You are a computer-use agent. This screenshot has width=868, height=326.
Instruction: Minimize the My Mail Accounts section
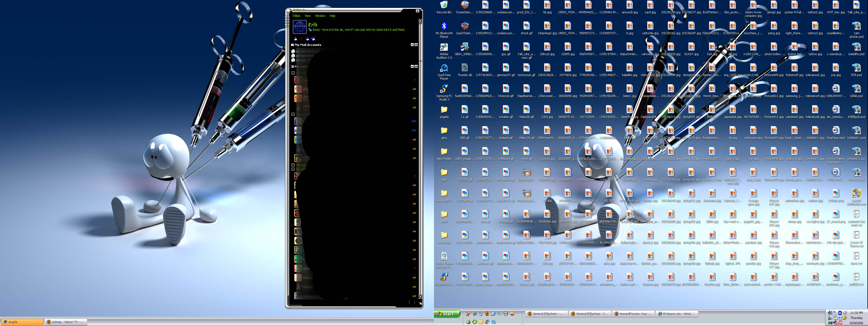(412, 45)
